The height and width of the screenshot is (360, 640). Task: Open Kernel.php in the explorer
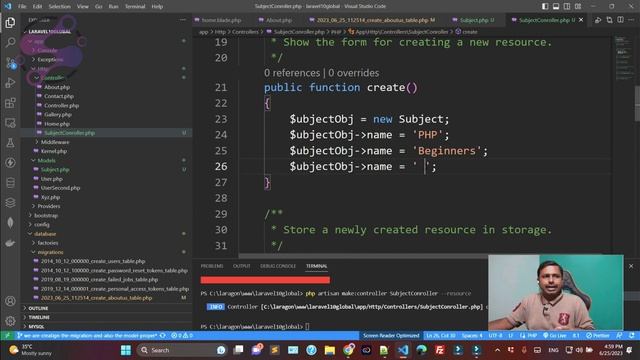pyautogui.click(x=53, y=151)
